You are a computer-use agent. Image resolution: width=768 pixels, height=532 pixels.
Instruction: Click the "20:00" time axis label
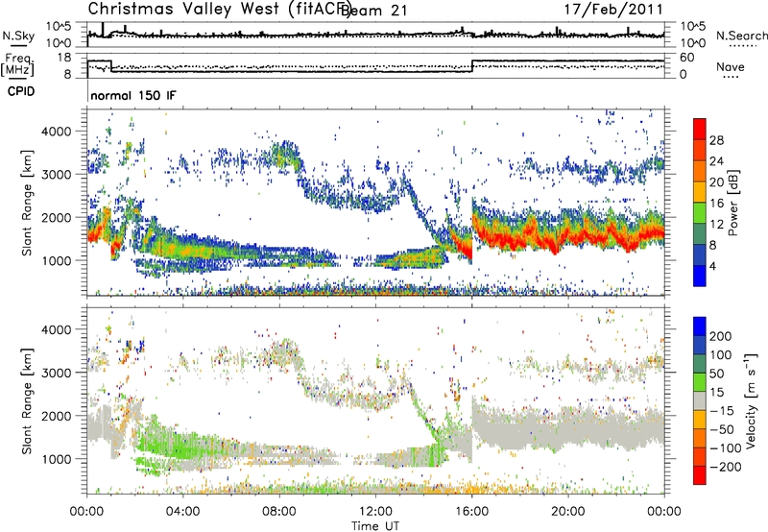coord(568,512)
